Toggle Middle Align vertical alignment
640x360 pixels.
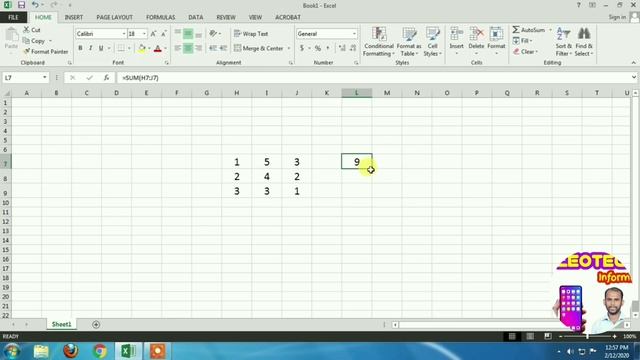[188, 33]
